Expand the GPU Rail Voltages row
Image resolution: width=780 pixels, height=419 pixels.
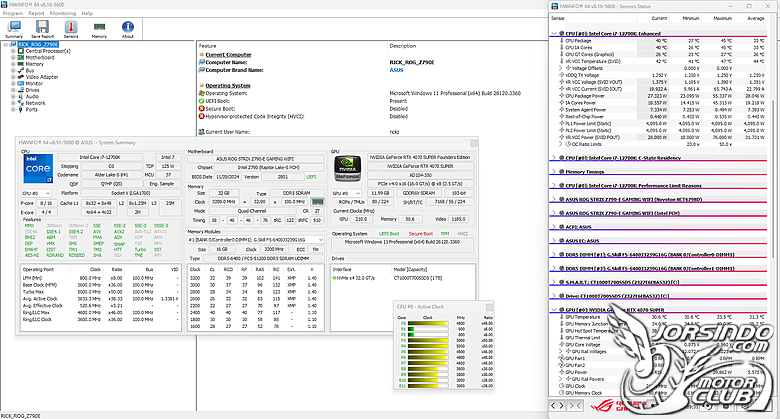coord(561,351)
